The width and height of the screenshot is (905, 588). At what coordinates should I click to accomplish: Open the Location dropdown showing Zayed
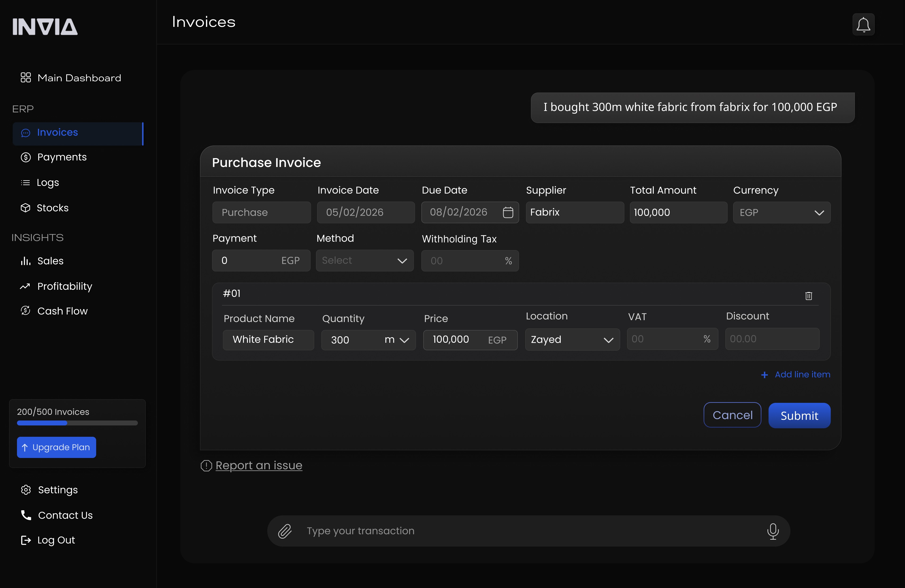572,339
